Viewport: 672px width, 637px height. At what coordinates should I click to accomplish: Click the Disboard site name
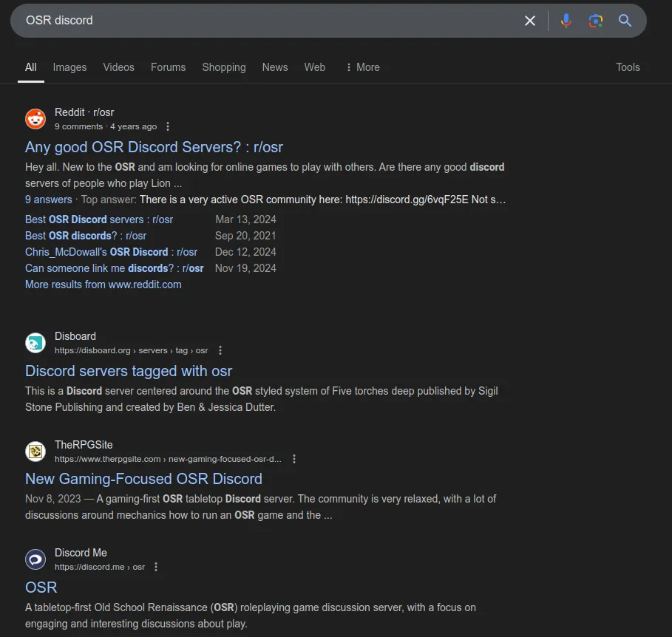coord(75,336)
